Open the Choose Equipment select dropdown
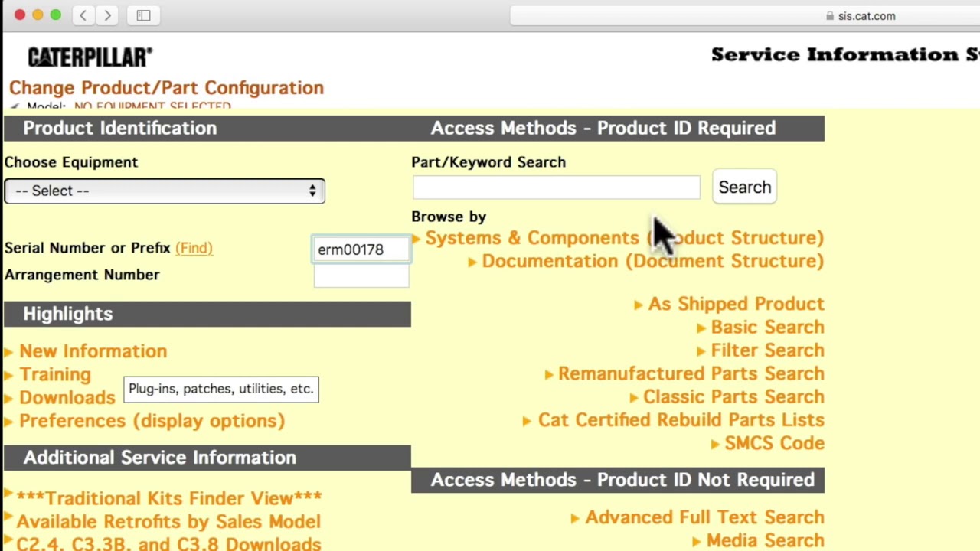Image resolution: width=980 pixels, height=551 pixels. pyautogui.click(x=165, y=191)
